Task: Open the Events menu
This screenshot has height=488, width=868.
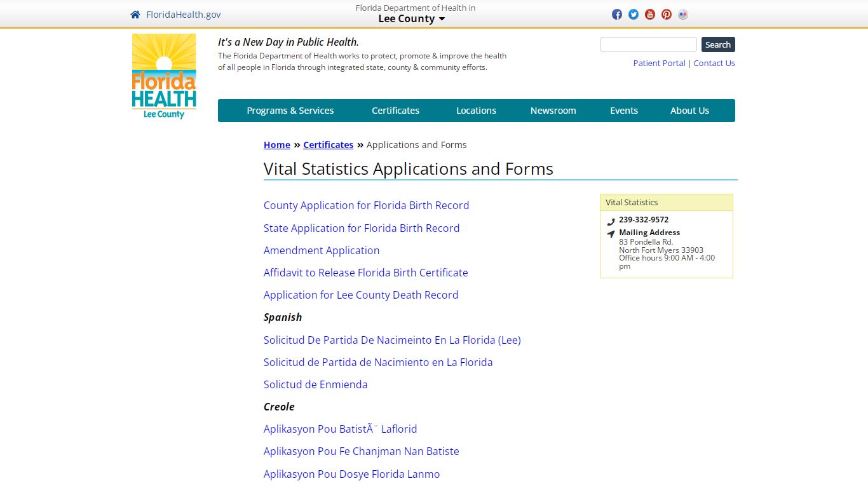Action: click(x=624, y=111)
